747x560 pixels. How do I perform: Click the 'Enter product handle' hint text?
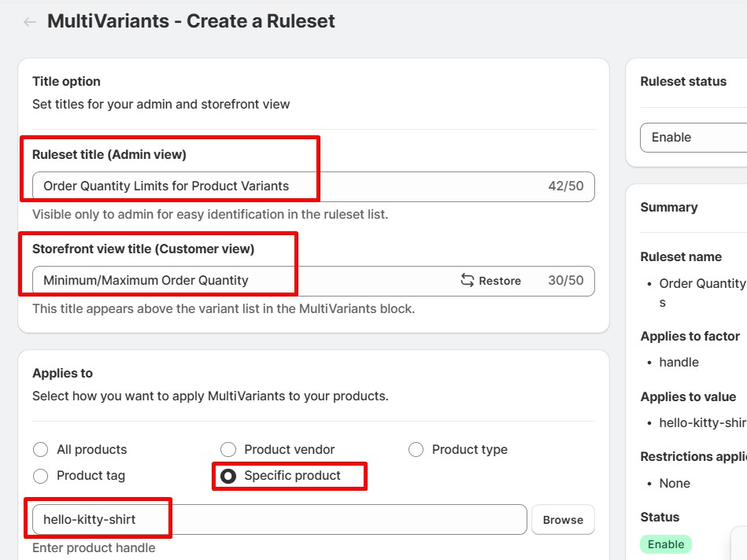[x=94, y=548]
